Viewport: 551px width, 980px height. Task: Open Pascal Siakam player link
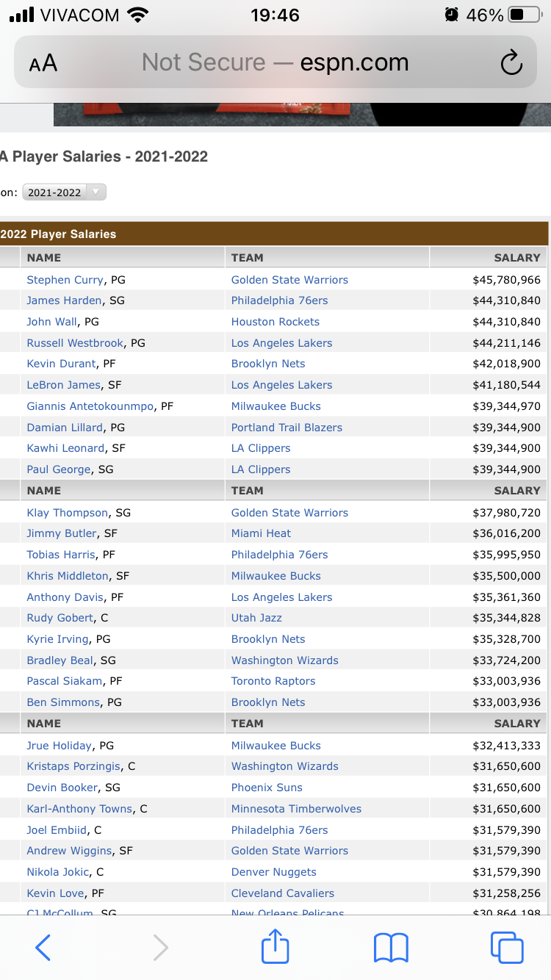pyautogui.click(x=64, y=681)
